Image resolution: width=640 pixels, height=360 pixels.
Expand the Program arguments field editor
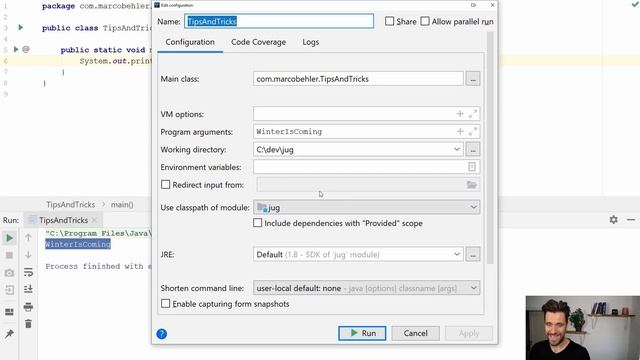pyautogui.click(x=473, y=131)
